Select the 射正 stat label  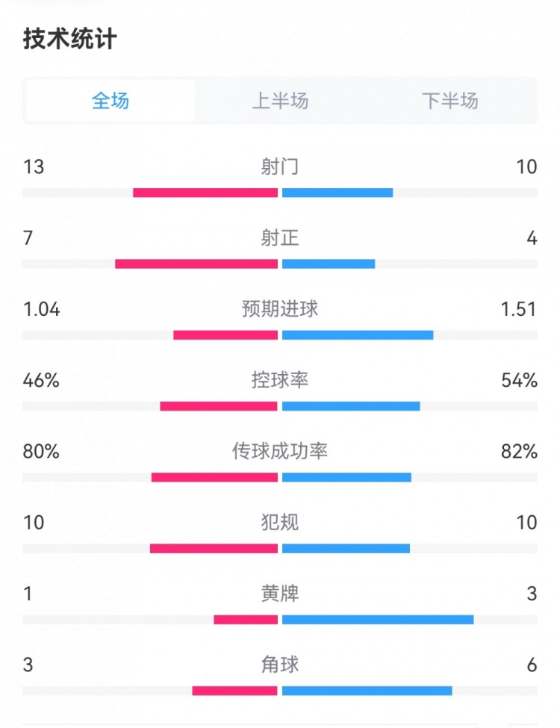pyautogui.click(x=280, y=238)
